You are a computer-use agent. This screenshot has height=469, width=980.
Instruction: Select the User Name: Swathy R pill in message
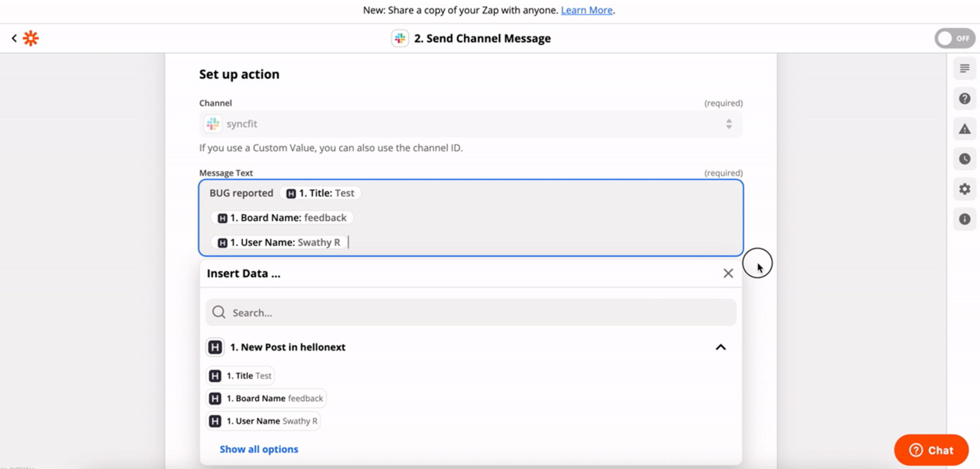click(279, 243)
